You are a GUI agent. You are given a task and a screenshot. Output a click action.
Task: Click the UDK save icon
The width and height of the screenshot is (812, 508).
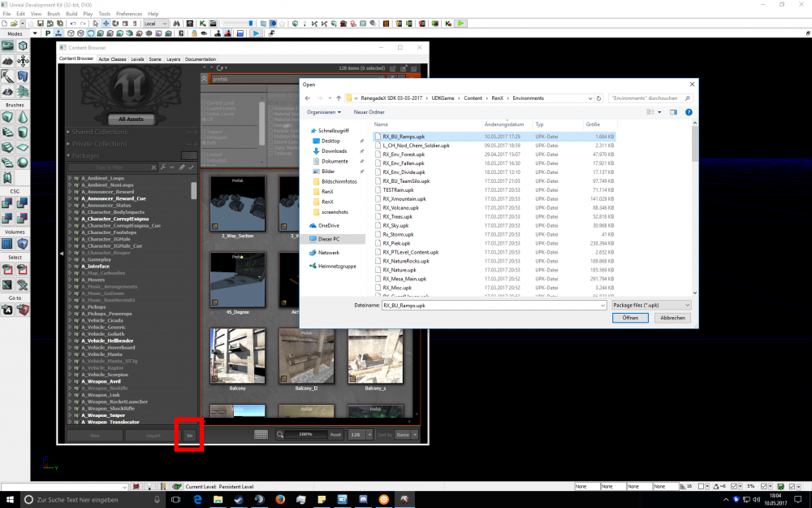point(41,24)
